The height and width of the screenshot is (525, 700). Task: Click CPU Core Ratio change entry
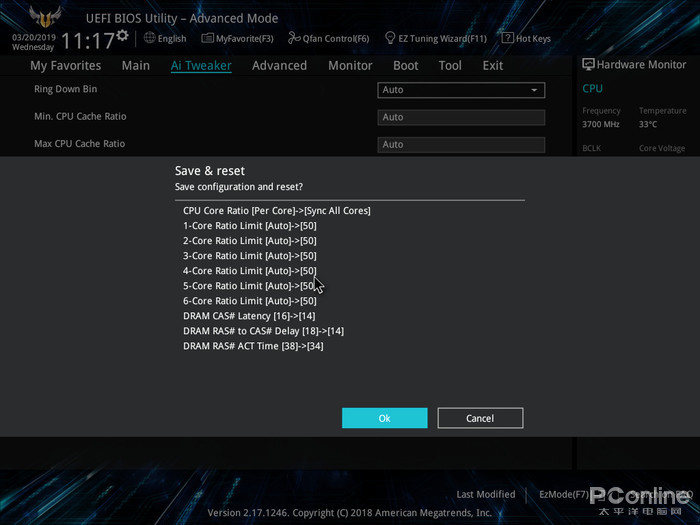pos(277,210)
